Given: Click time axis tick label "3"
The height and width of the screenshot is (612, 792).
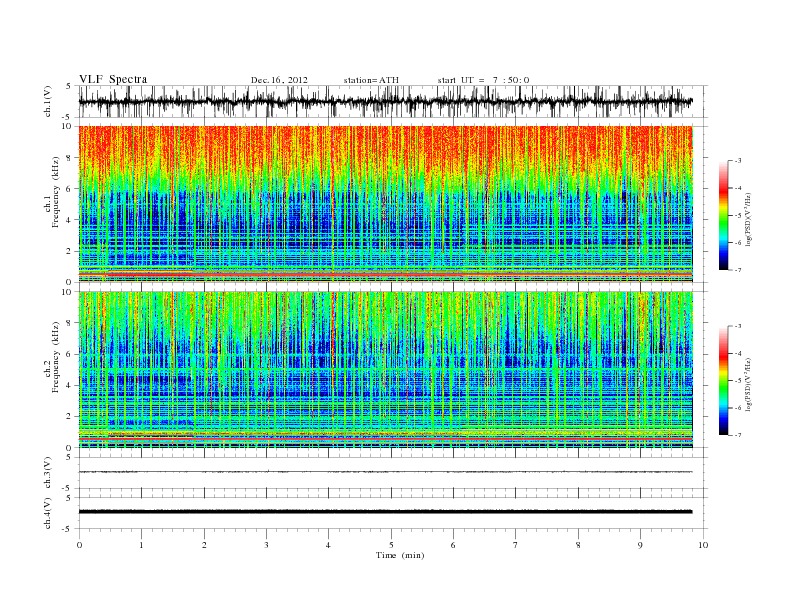Looking at the screenshot, I should [x=266, y=545].
